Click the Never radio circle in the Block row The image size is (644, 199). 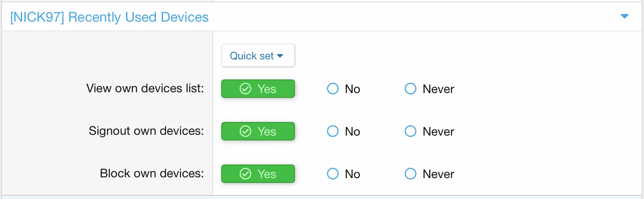pos(410,174)
